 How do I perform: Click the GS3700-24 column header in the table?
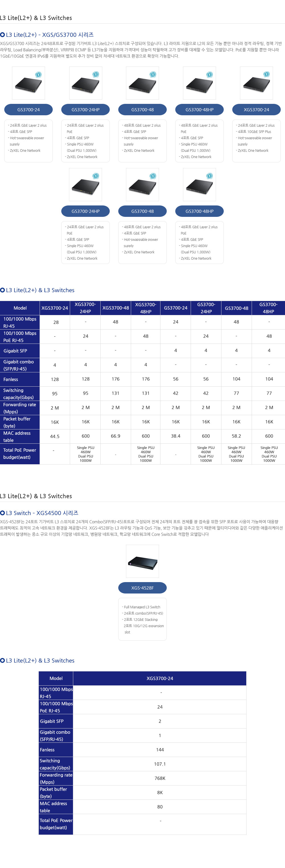pos(176,308)
